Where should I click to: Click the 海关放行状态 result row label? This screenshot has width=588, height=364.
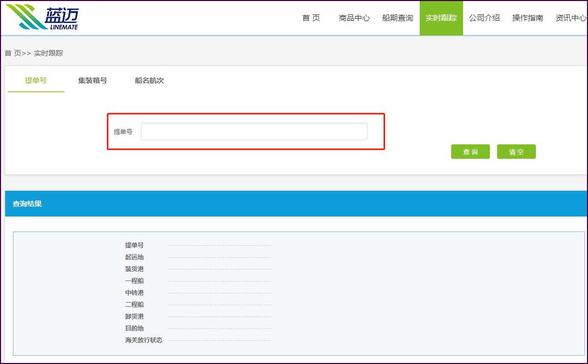coord(144,340)
